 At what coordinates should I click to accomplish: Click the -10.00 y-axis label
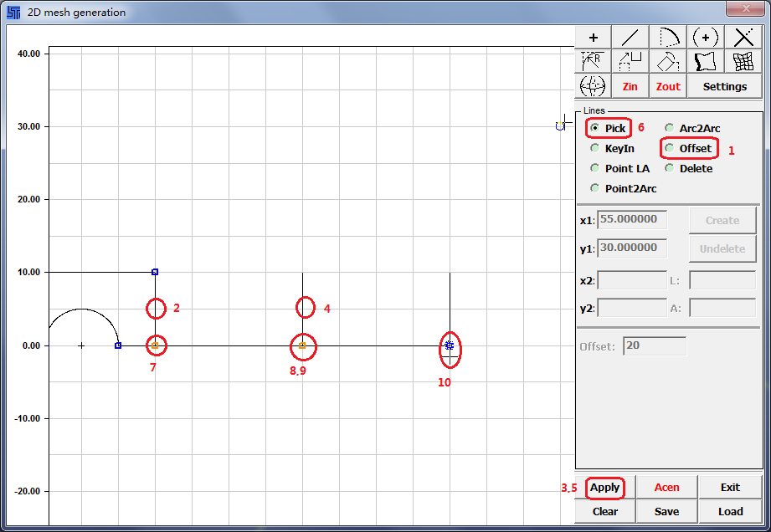click(27, 418)
